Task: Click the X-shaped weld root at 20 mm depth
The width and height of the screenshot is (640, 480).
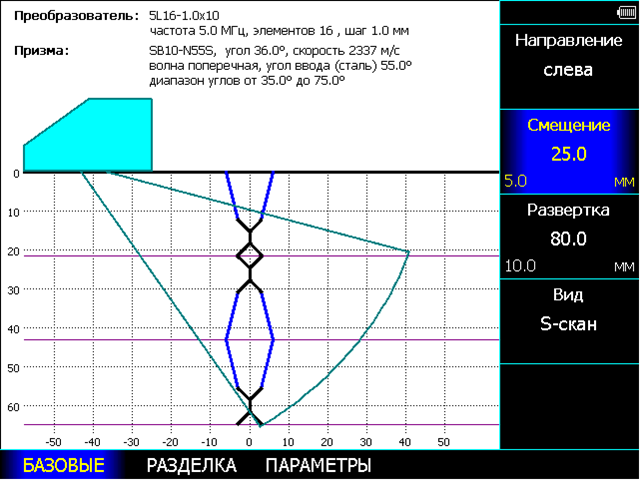Action: point(249,255)
